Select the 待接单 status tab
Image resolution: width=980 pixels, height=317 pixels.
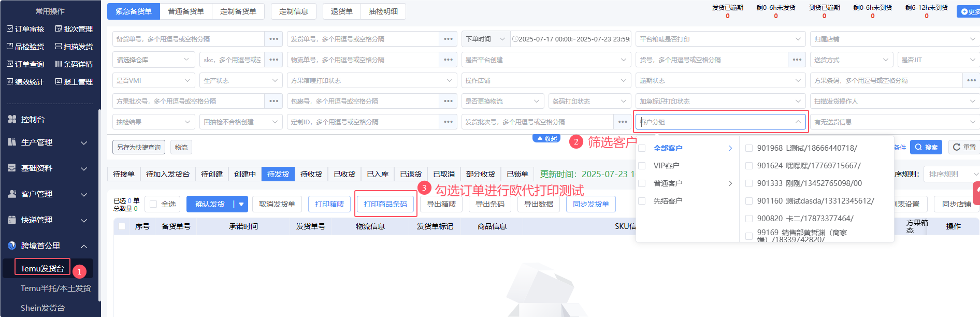pos(124,174)
